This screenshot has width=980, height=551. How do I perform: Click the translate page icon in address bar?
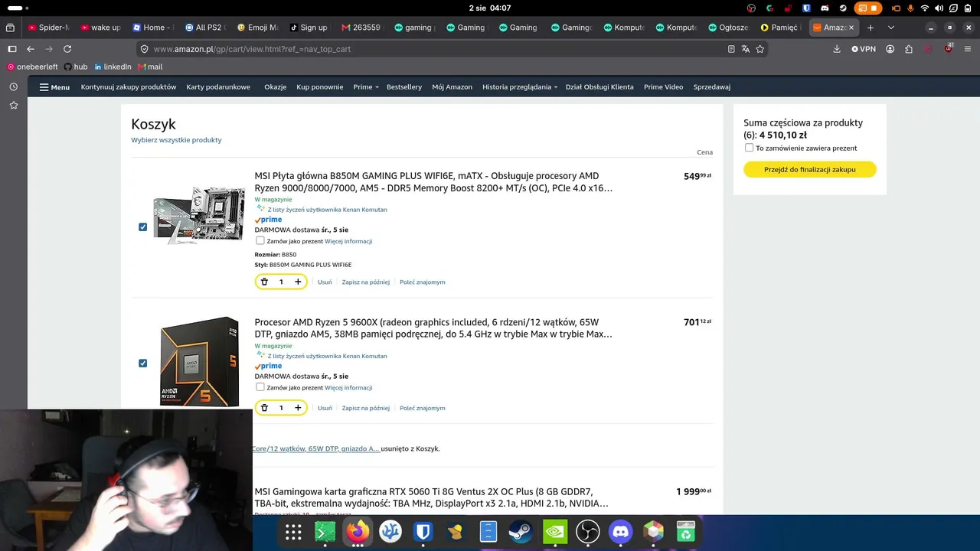[746, 49]
